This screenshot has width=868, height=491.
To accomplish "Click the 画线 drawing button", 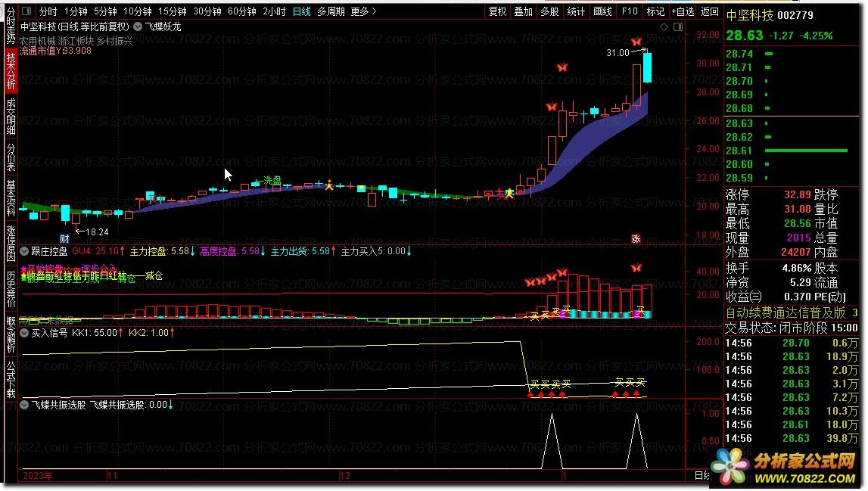I will pos(603,11).
